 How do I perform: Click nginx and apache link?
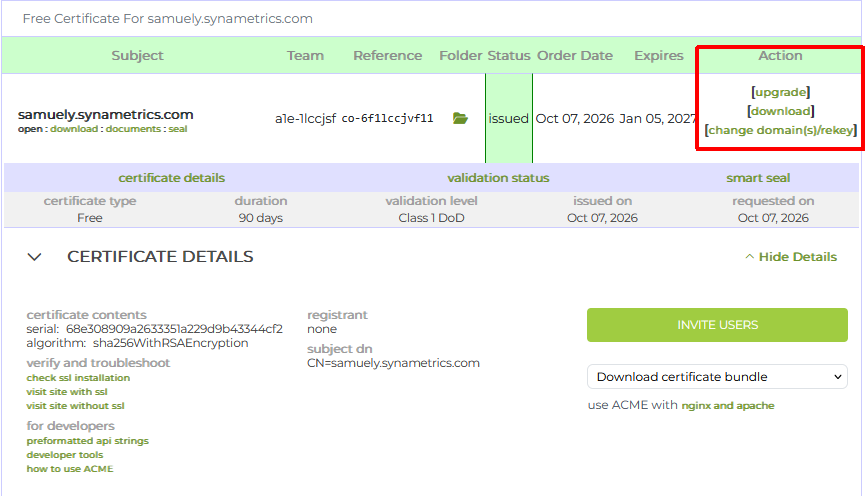click(728, 406)
